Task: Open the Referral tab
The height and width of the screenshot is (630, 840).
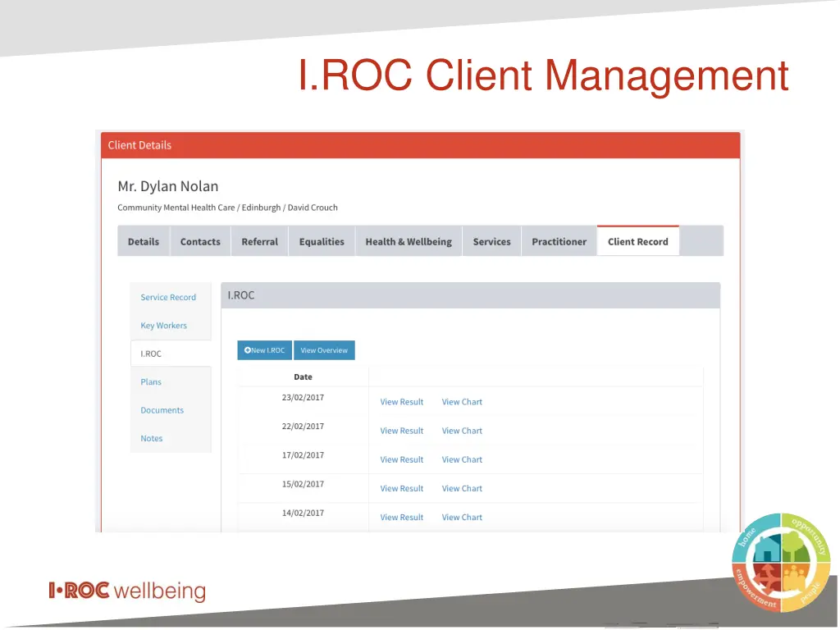Action: (260, 242)
